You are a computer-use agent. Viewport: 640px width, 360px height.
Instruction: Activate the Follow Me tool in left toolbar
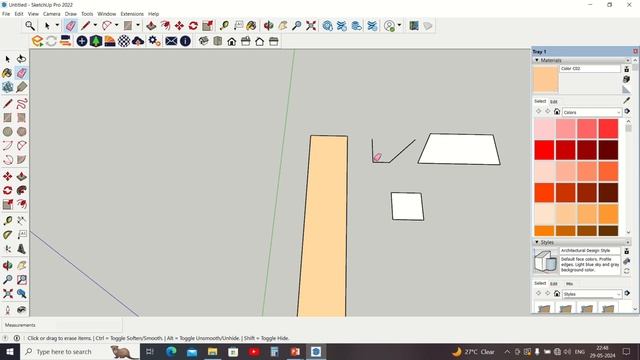click(22, 190)
